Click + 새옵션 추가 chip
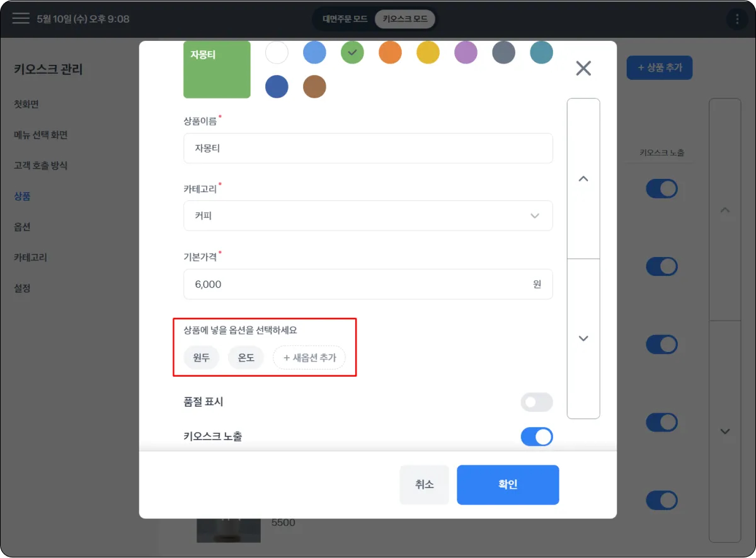The image size is (756, 558). 309,358
